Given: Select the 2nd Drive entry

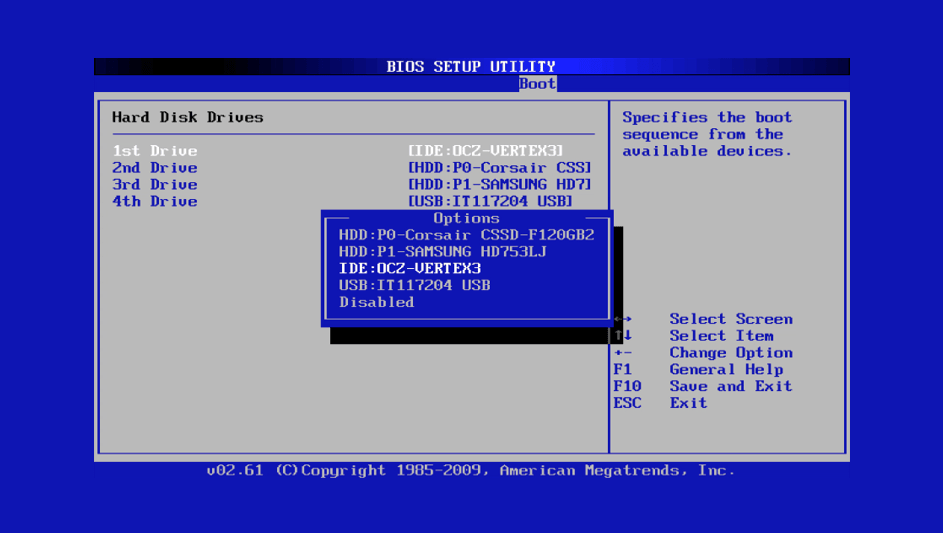Looking at the screenshot, I should 155,168.
